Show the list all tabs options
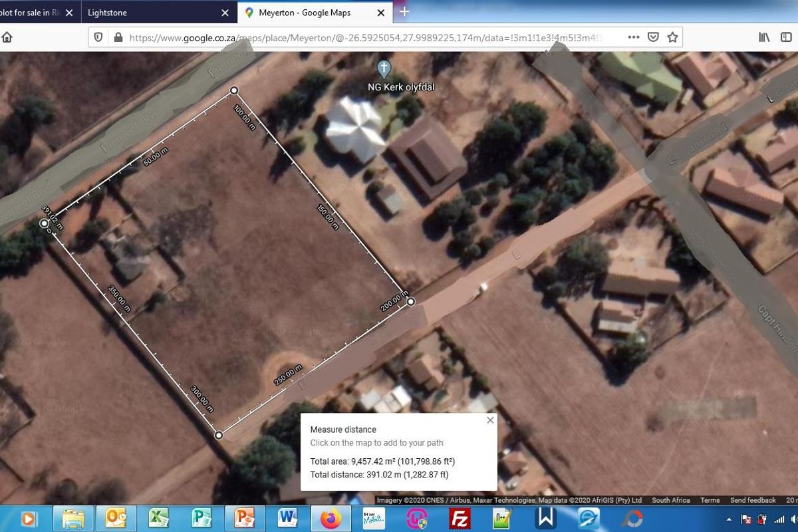The image size is (798, 532). [x=791, y=12]
